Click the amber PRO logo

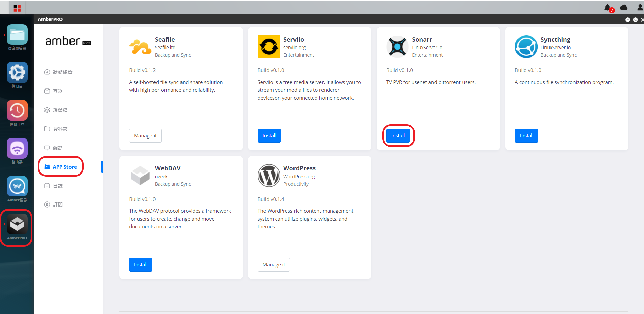[x=68, y=41]
